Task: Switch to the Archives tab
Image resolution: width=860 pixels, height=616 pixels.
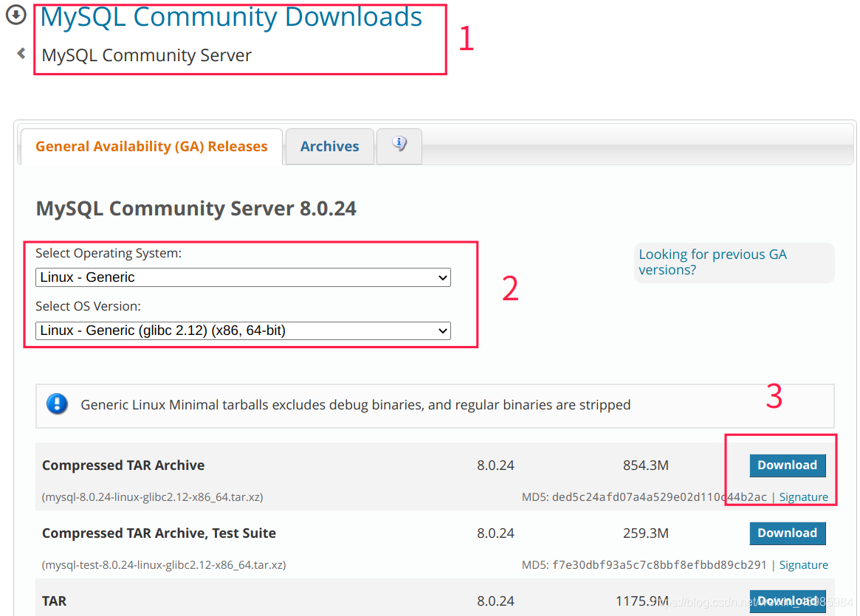Action: [329, 146]
